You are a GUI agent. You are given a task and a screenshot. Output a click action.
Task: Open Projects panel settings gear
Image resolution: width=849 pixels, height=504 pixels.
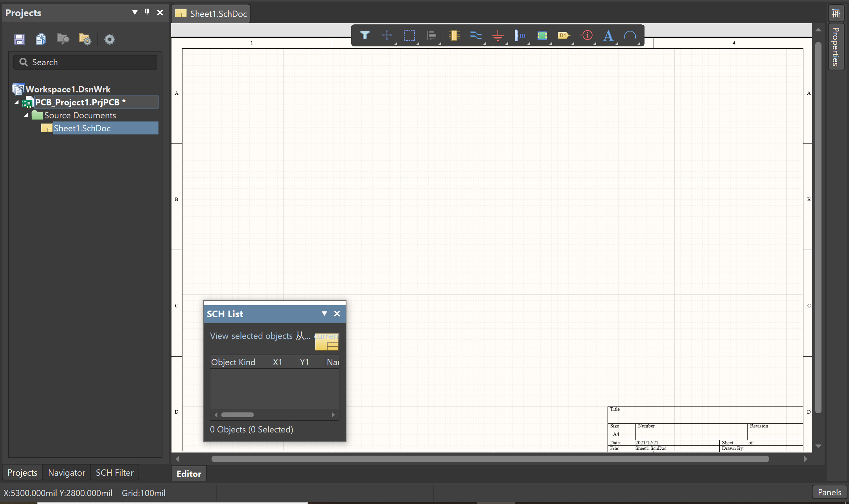click(109, 39)
